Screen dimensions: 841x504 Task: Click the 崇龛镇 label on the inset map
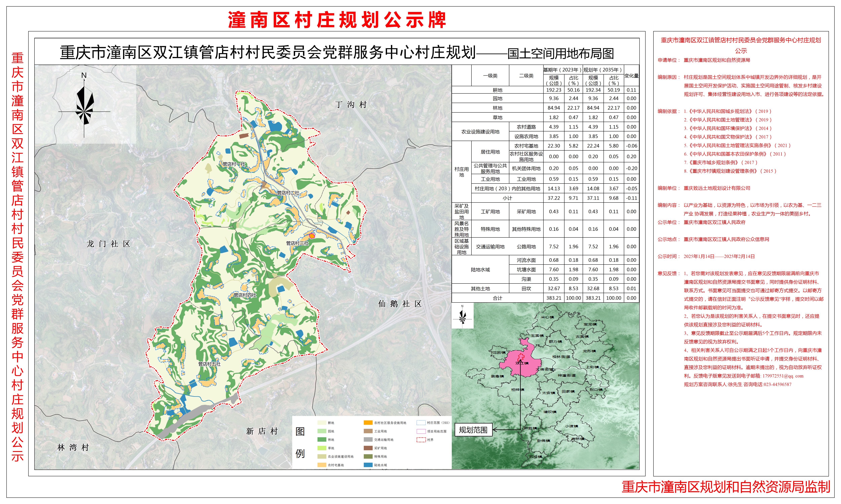coord(497,376)
